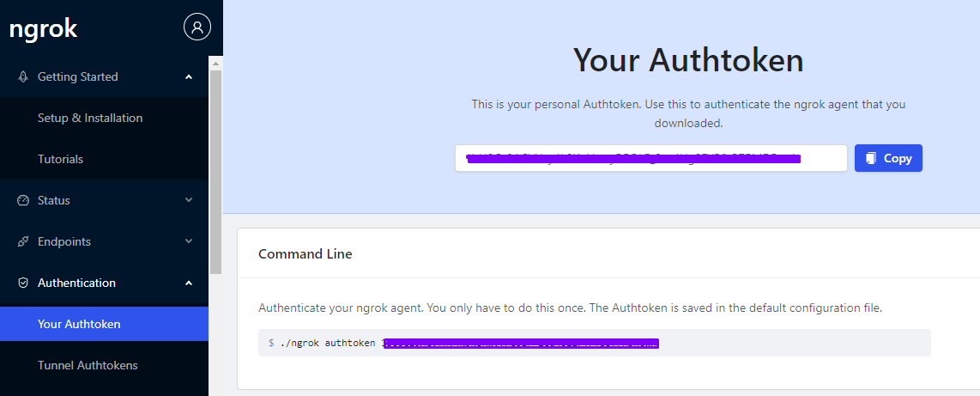Image resolution: width=980 pixels, height=396 pixels.
Task: Expand the Status section chevron
Action: click(x=189, y=200)
